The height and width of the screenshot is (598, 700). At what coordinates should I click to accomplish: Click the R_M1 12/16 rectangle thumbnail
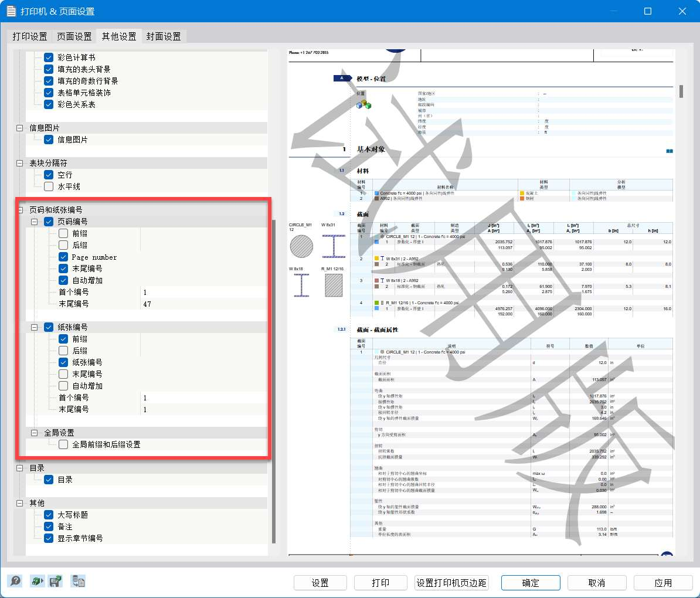334,286
